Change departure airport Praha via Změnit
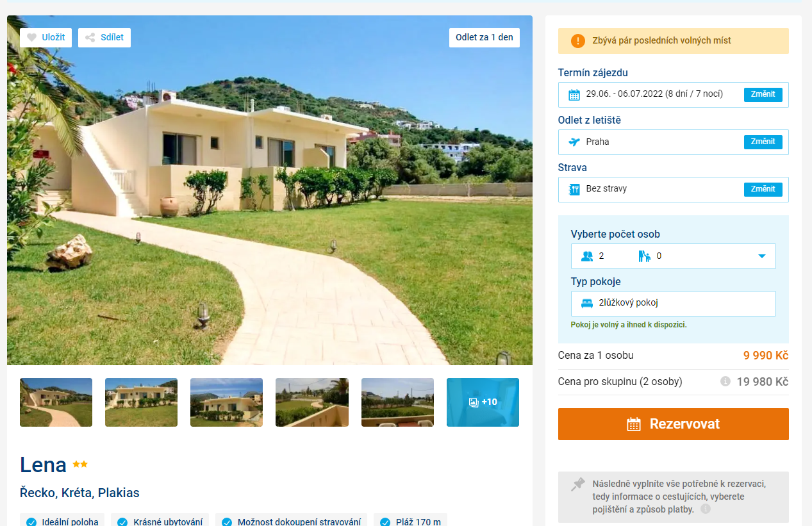This screenshot has width=812, height=526. click(x=763, y=142)
